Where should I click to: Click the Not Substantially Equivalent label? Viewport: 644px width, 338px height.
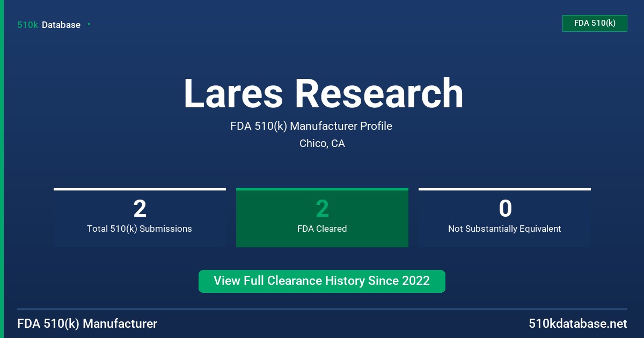coord(504,229)
